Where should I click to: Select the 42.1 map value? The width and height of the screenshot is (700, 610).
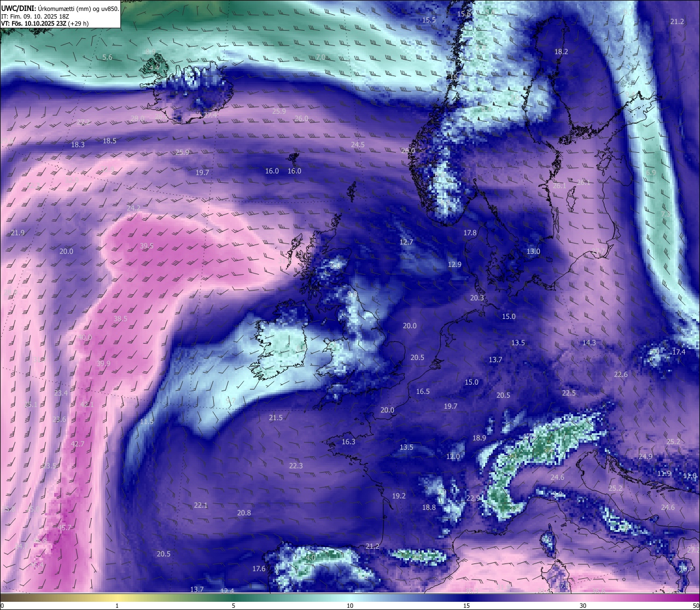(87, 405)
